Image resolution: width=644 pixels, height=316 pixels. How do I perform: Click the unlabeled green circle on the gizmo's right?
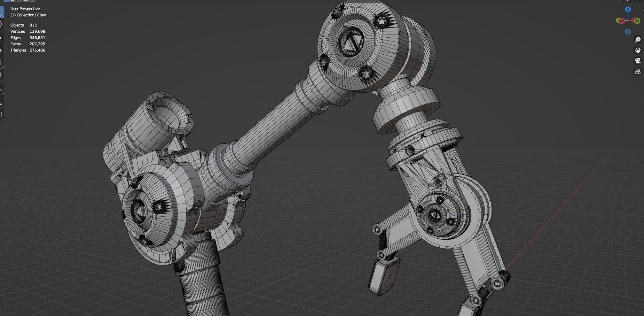tap(637, 21)
